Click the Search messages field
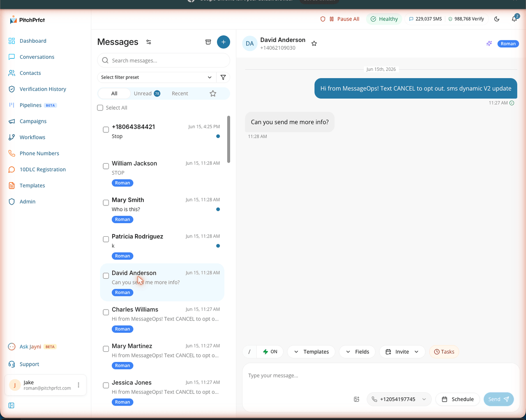Viewport: 526px width, 420px height. click(x=164, y=60)
